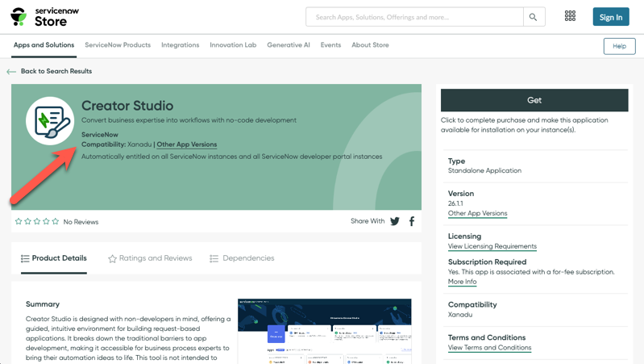Open Other App Versions link under Version
644x364 pixels.
(478, 213)
